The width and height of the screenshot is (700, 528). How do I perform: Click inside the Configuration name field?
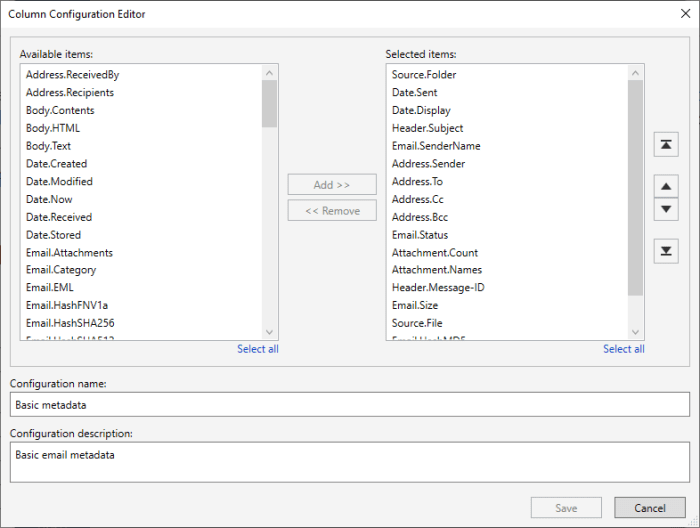click(350, 404)
